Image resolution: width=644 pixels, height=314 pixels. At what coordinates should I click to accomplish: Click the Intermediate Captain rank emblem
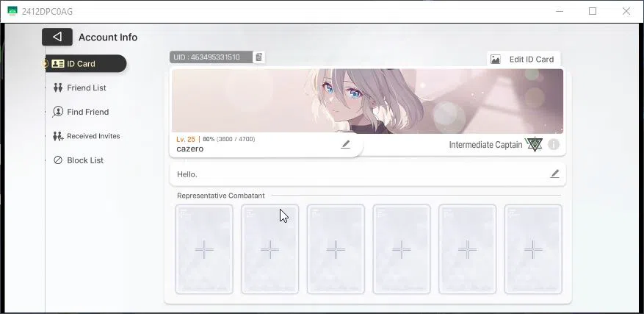[x=534, y=144]
